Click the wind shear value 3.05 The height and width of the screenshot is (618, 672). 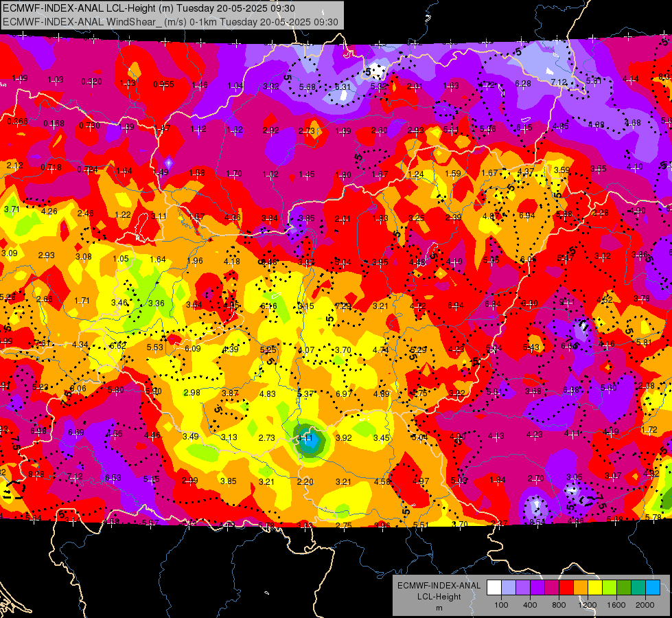[575, 477]
